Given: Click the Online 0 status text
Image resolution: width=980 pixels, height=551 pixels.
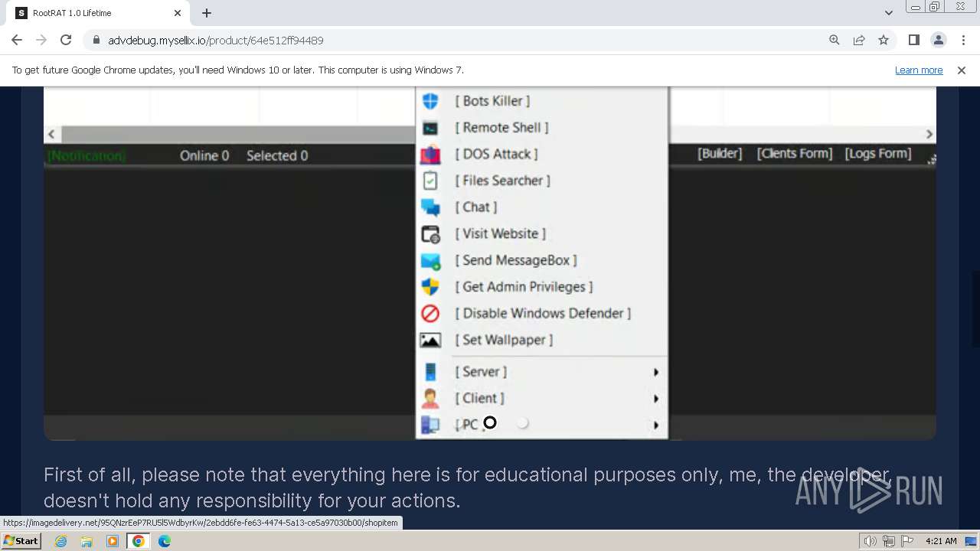Looking at the screenshot, I should coord(204,156).
